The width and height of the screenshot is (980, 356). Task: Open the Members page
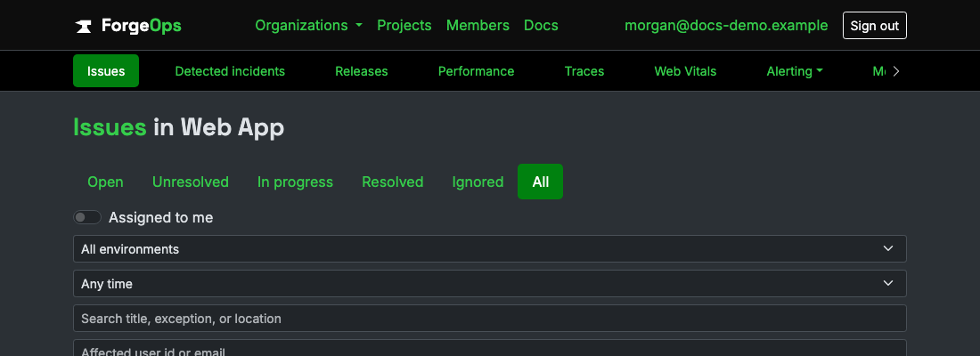[478, 26]
